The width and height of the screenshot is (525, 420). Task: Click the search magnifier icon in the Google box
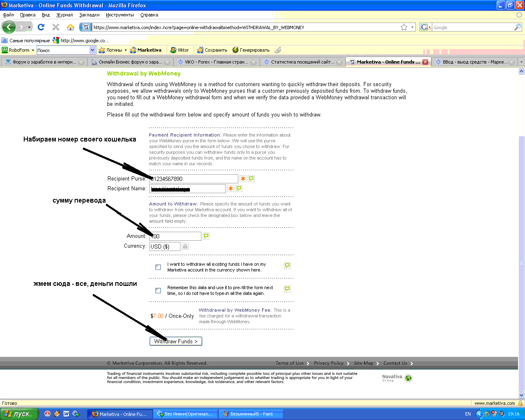518,27
